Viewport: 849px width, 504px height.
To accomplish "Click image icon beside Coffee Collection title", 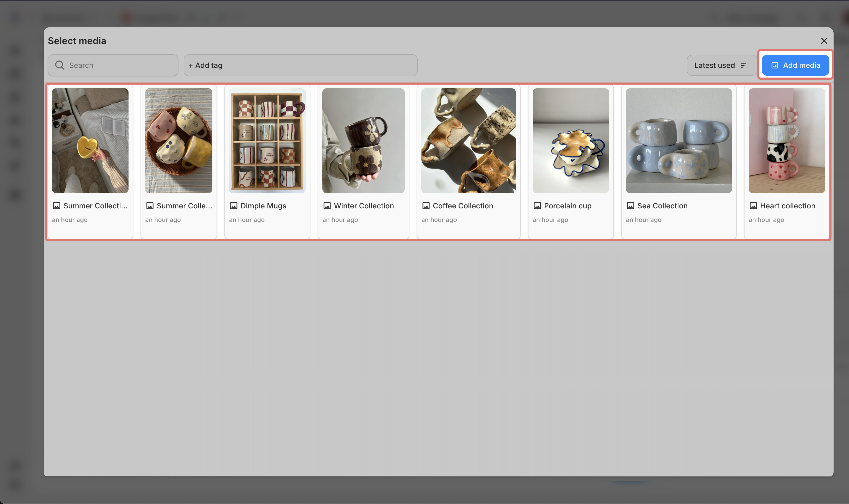I will tap(426, 206).
